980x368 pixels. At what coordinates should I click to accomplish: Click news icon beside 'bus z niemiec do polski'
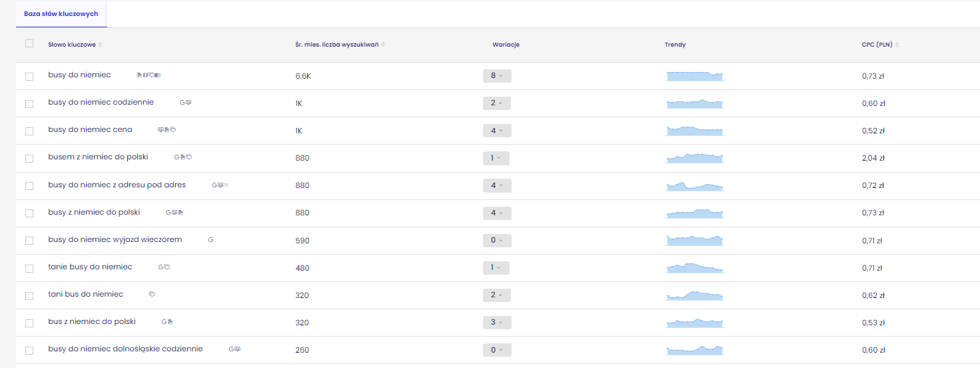click(x=171, y=322)
